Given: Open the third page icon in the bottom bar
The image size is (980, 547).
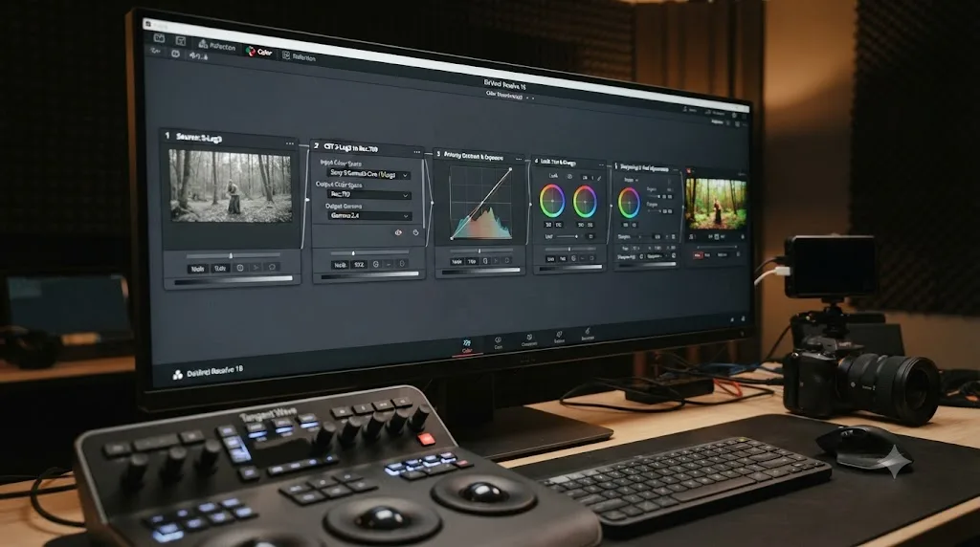Looking at the screenshot, I should pyautogui.click(x=529, y=340).
